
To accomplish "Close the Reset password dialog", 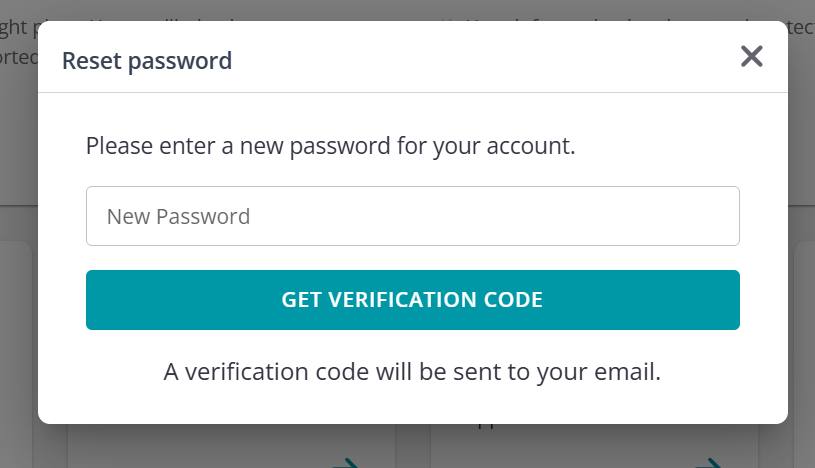I will coord(751,57).
